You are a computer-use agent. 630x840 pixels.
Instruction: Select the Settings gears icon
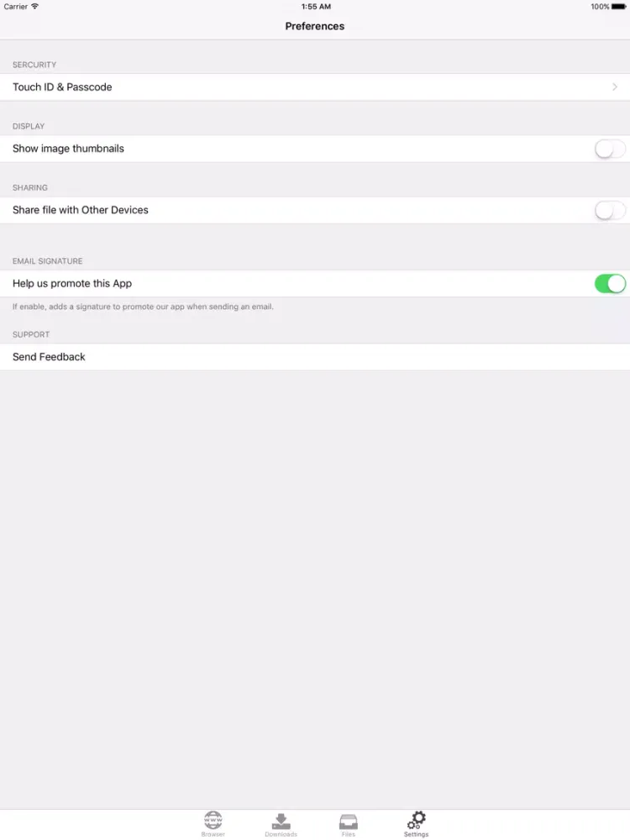(x=416, y=822)
